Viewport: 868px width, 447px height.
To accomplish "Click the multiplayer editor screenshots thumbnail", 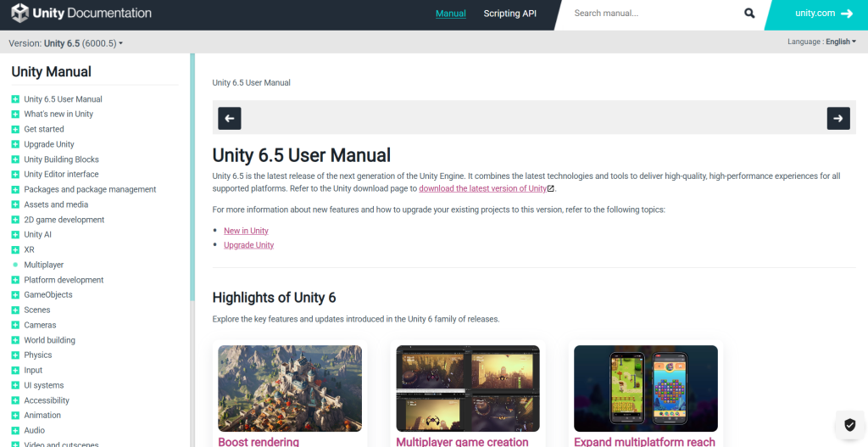I will tap(468, 388).
